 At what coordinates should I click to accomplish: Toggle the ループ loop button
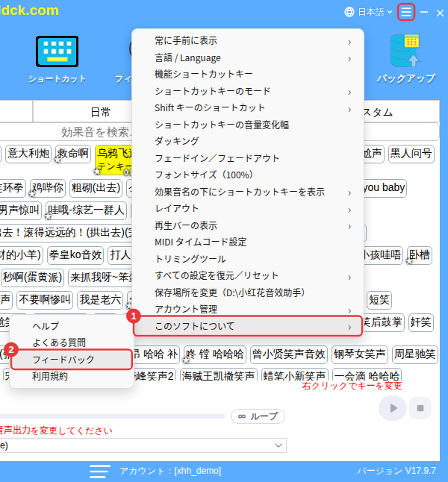click(x=258, y=416)
